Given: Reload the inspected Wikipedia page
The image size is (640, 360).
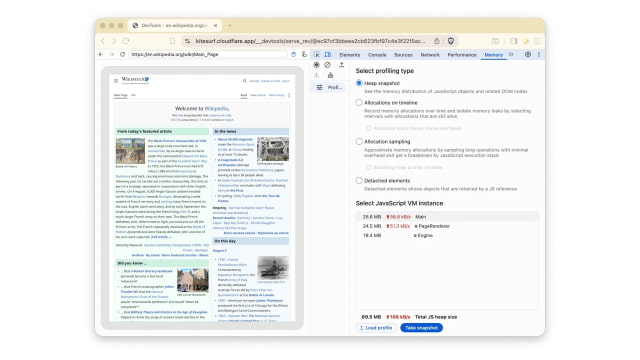Looking at the screenshot, I should pos(122,54).
